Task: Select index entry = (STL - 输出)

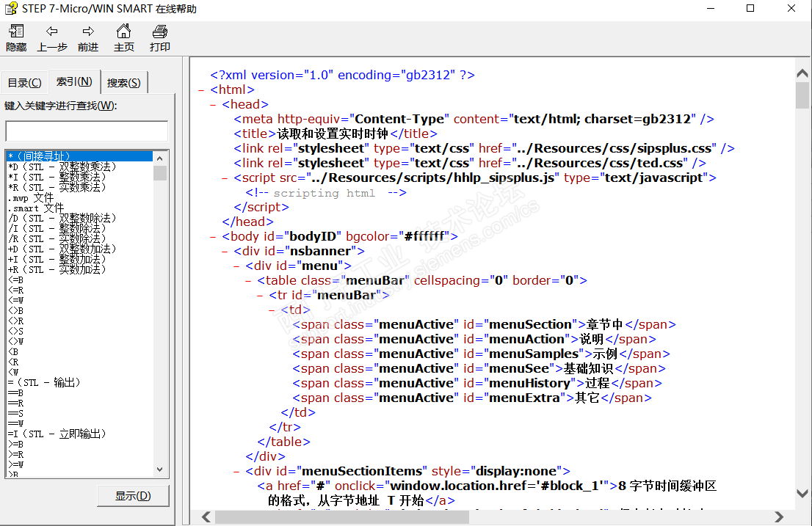Action: (x=44, y=382)
